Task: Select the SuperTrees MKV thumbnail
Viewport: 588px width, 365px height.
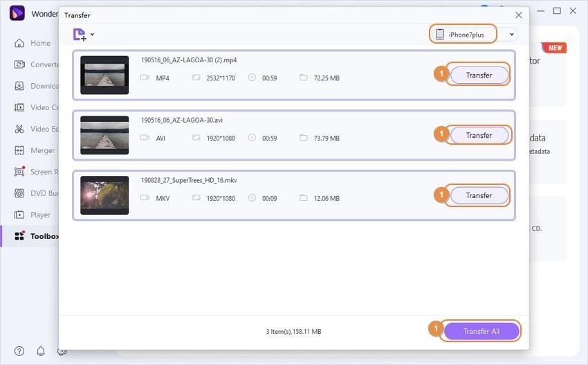Action: pos(104,195)
